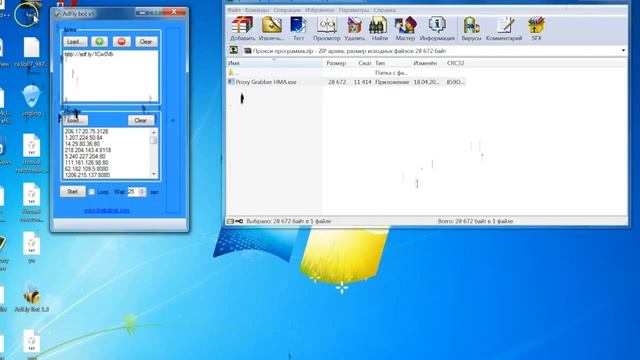640x360 pixels.
Task: Click the Приложение type cell in the file row
Action: coord(392,82)
